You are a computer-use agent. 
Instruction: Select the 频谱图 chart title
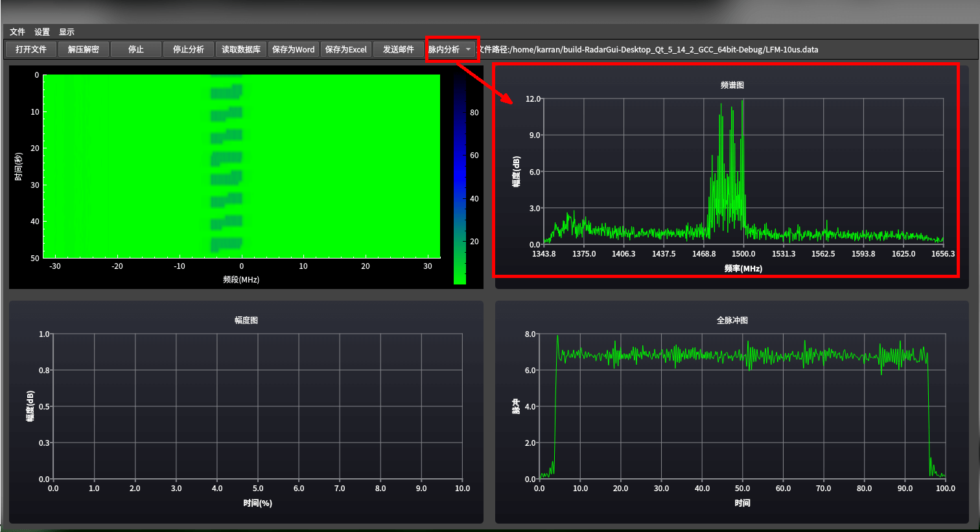point(732,85)
